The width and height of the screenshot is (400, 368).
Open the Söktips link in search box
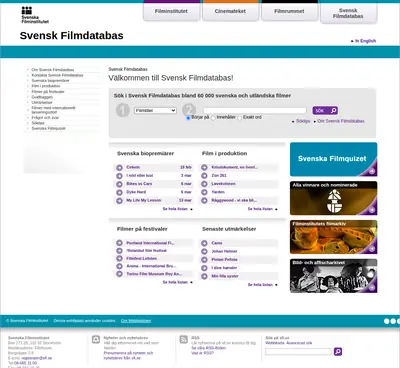tap(303, 121)
